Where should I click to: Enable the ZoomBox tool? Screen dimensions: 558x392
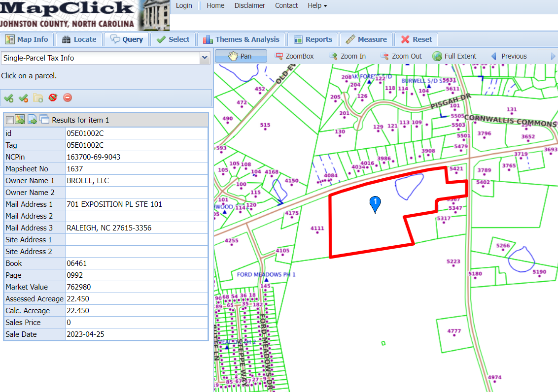[294, 56]
